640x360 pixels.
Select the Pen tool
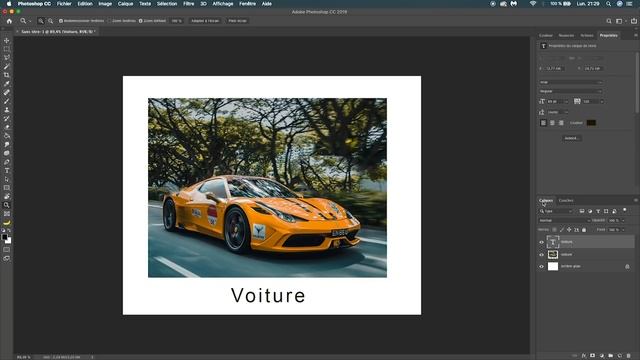click(x=7, y=162)
